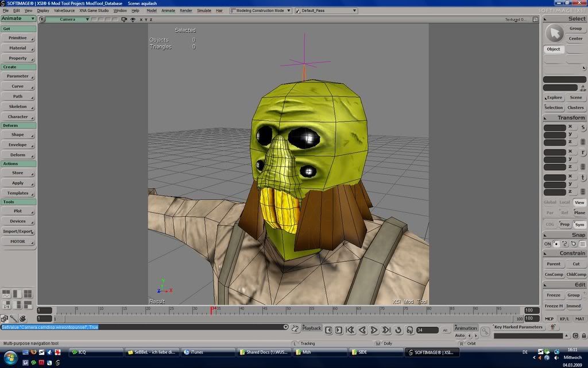The image size is (588, 368).
Task: Open the ValveSource menu
Action: [x=64, y=10]
